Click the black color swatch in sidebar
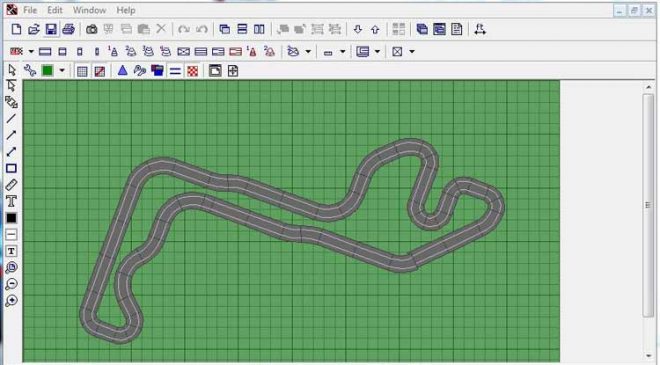This screenshot has width=660, height=365. pyautogui.click(x=11, y=218)
